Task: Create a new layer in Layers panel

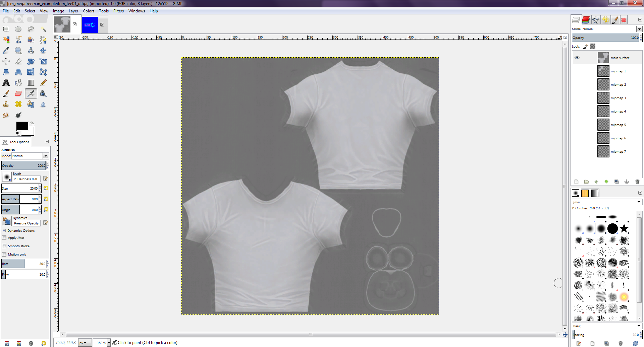Action: (576, 182)
